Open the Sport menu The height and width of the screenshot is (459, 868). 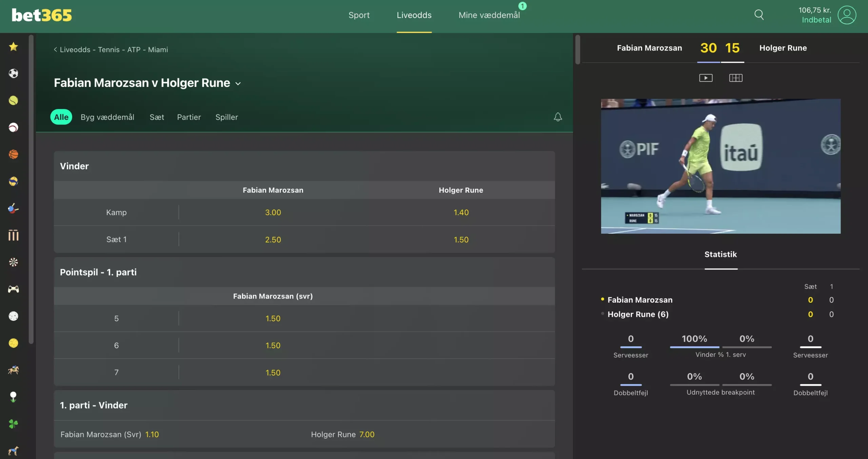[359, 15]
